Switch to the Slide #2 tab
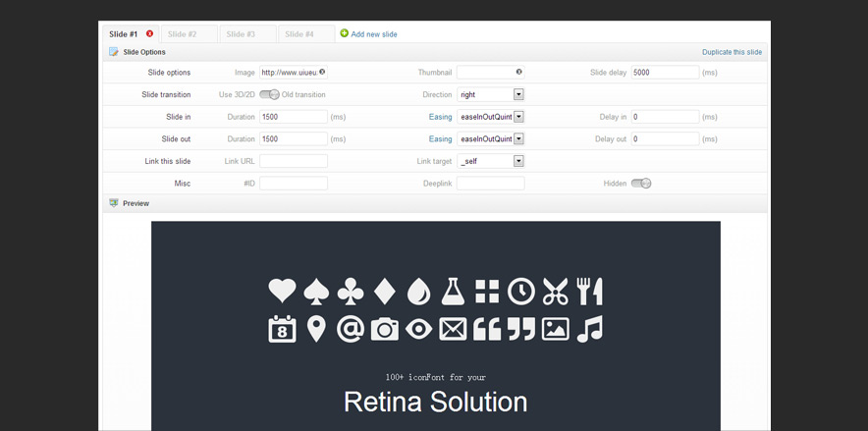Screen dimensions: 868x431 [188, 34]
